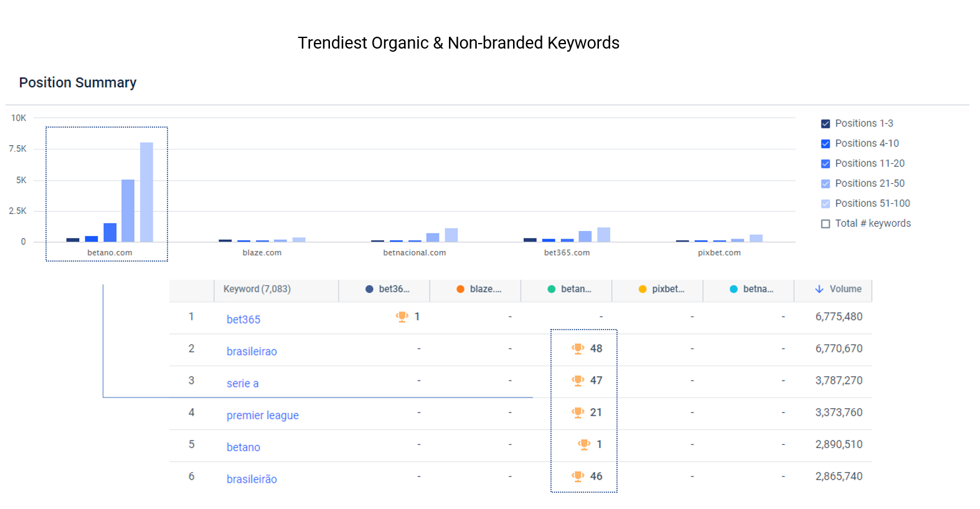
Task: Open the betano keyword link
Action: 243,447
